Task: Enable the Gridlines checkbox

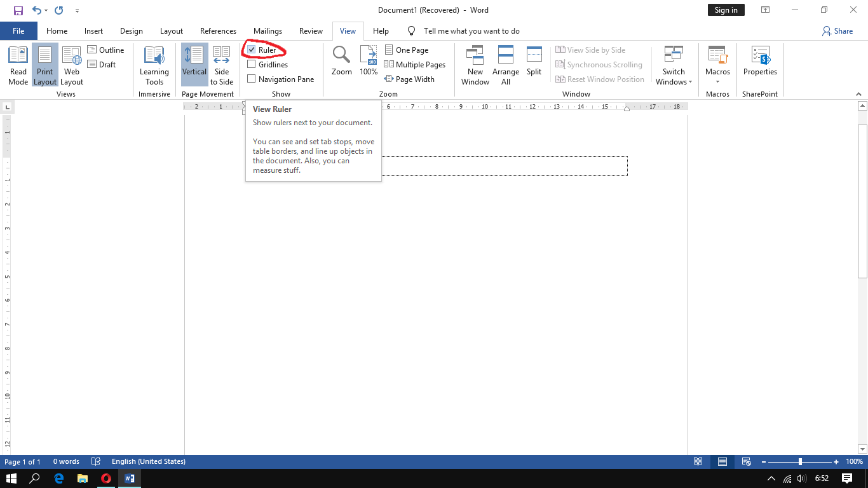Action: (252, 64)
